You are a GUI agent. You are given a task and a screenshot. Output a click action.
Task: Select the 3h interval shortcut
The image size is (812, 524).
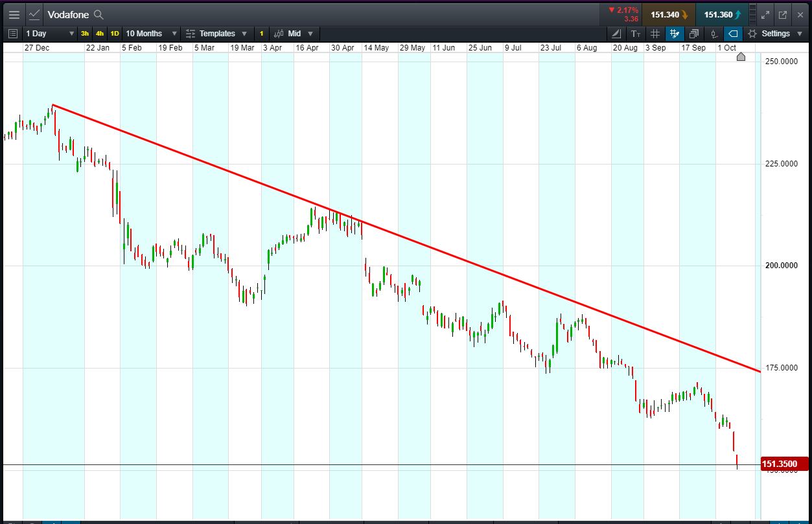click(85, 34)
